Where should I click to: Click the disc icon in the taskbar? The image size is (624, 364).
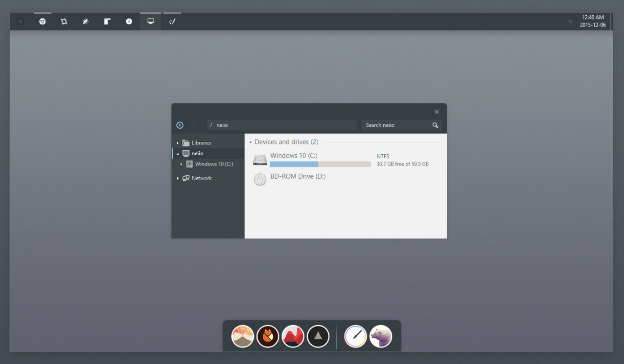129,22
